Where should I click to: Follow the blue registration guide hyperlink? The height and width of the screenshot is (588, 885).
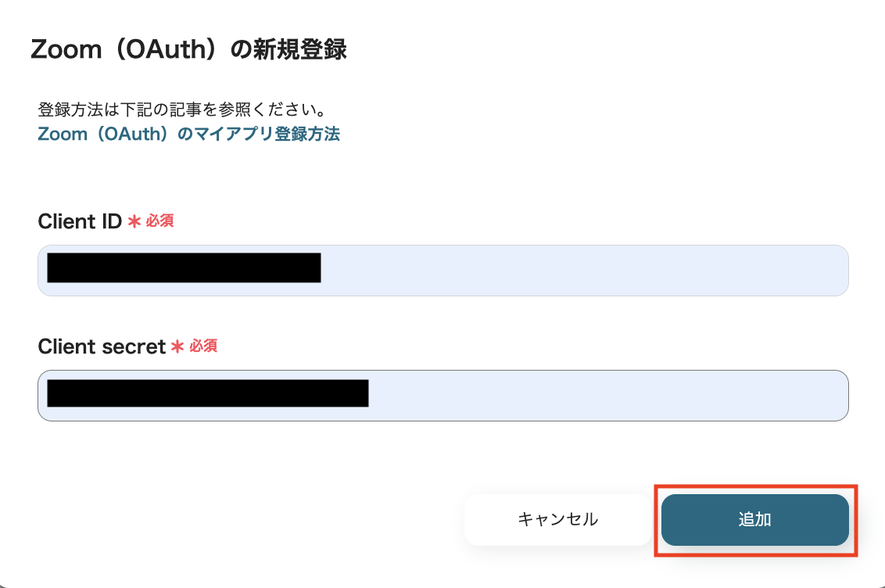click(189, 134)
